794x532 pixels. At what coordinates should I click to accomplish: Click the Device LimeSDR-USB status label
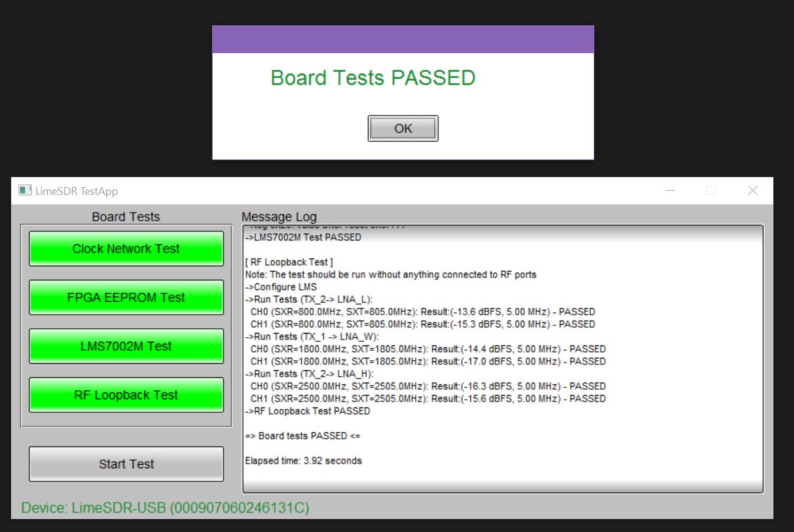[x=165, y=508]
